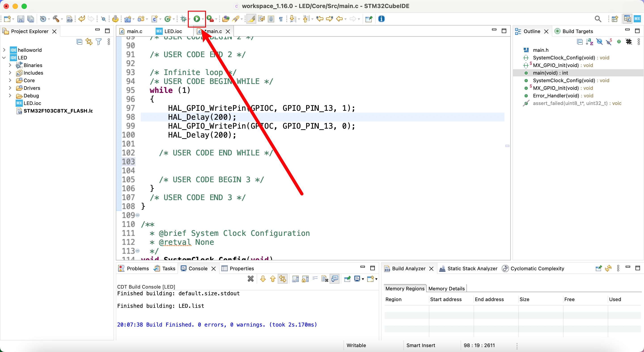Click the Build hammer icon
Image resolution: width=644 pixels, height=352 pixels.
coord(56,19)
